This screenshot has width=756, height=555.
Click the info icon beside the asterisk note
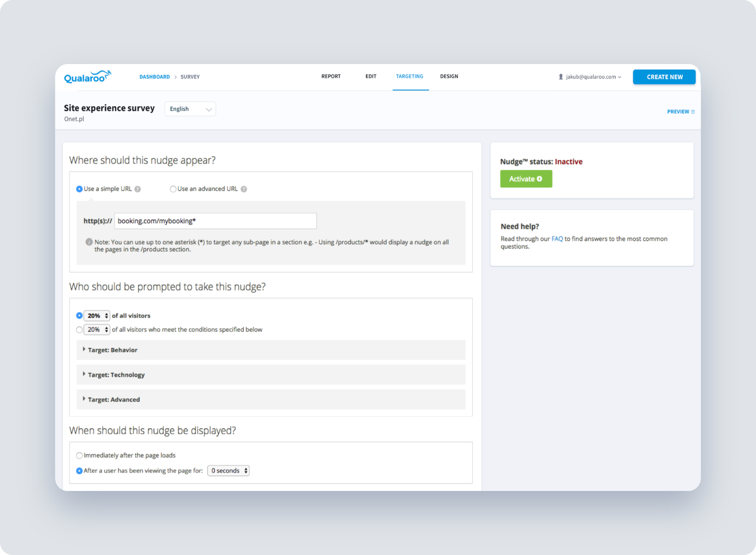tap(89, 242)
